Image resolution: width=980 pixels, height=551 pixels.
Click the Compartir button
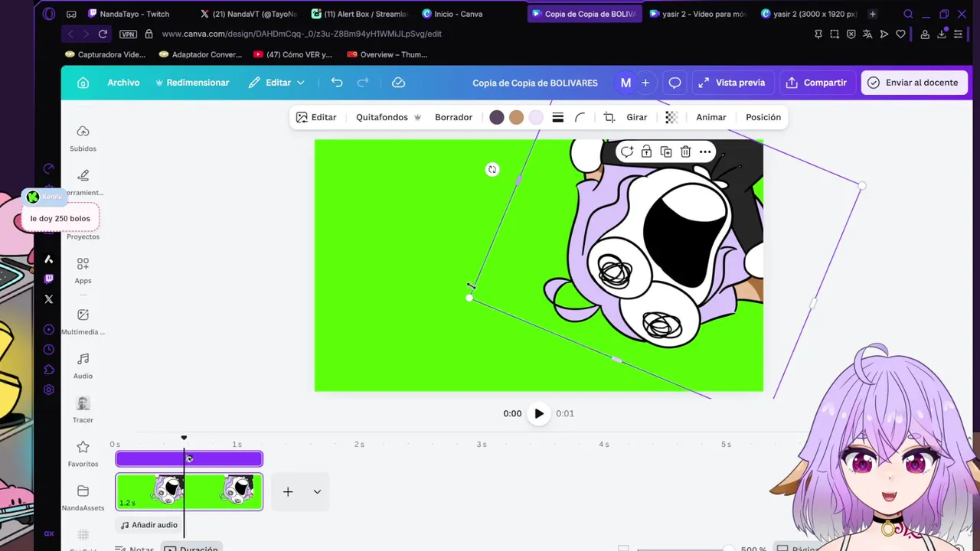pyautogui.click(x=817, y=83)
